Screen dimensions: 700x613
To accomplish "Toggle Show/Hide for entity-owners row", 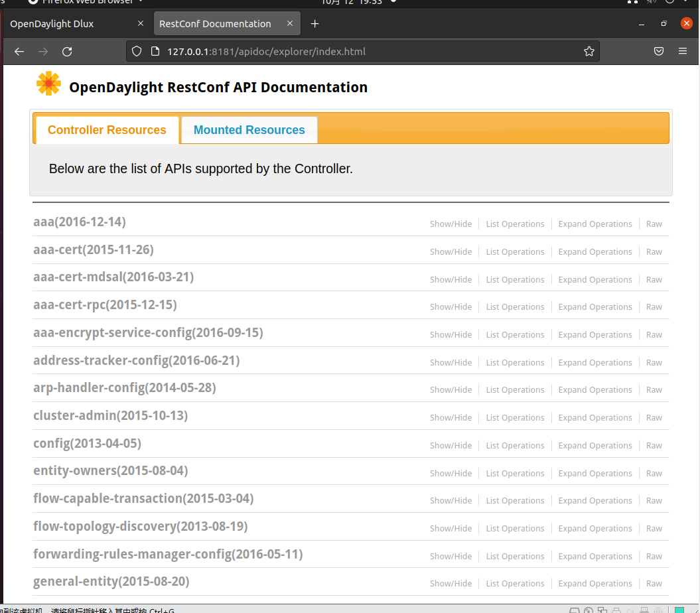I will pos(451,473).
